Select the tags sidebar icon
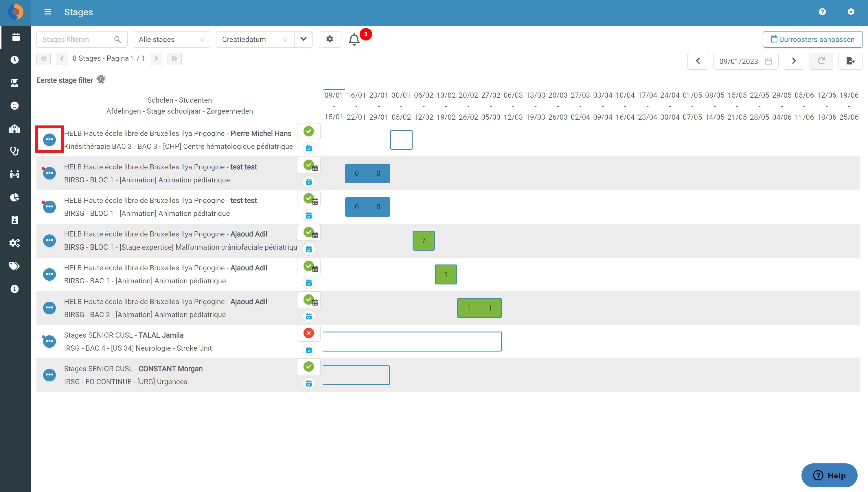This screenshot has height=492, width=868. pos(14,266)
